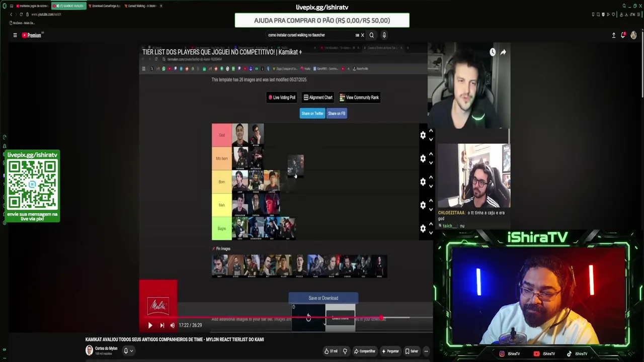
Task: Open settings gear for the God tier
Action: [423, 135]
